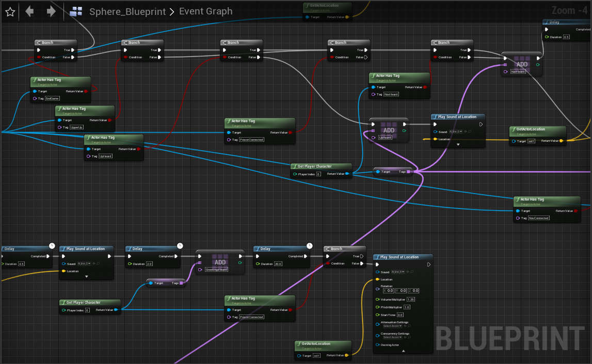
Task: Expand the Play Sound node with AI_line_6
Action: (x=458, y=145)
